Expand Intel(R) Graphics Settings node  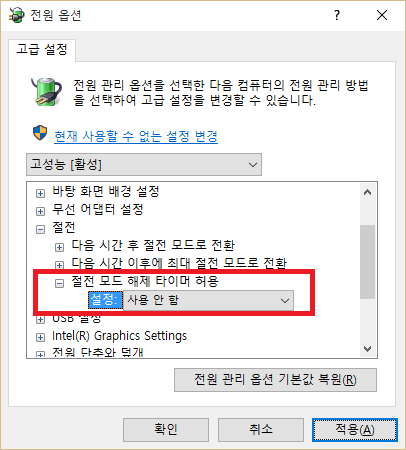40,337
